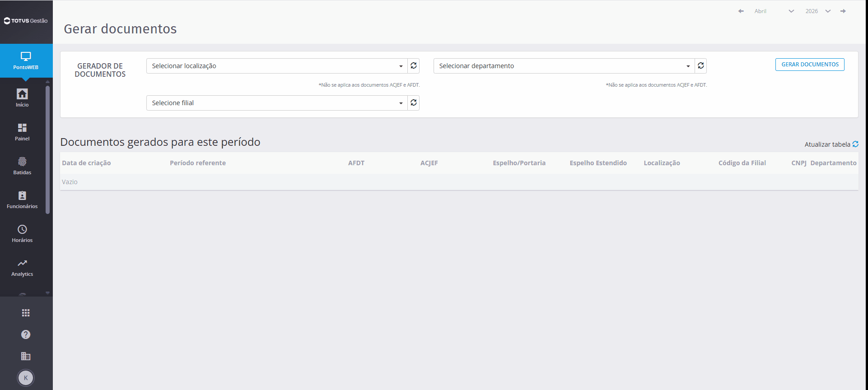
Task: Open Selecionar departamento dropdown
Action: point(564,66)
